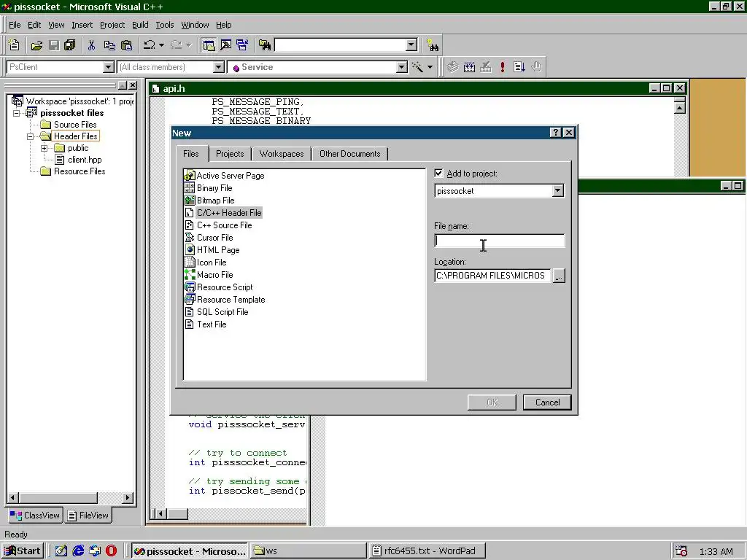The height and width of the screenshot is (560, 747).
Task: Switch to the Workspaces tab
Action: click(x=282, y=154)
